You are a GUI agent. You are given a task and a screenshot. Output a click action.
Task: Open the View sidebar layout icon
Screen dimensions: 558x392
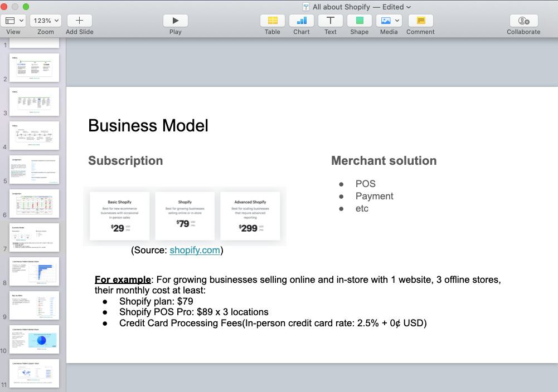pos(10,21)
